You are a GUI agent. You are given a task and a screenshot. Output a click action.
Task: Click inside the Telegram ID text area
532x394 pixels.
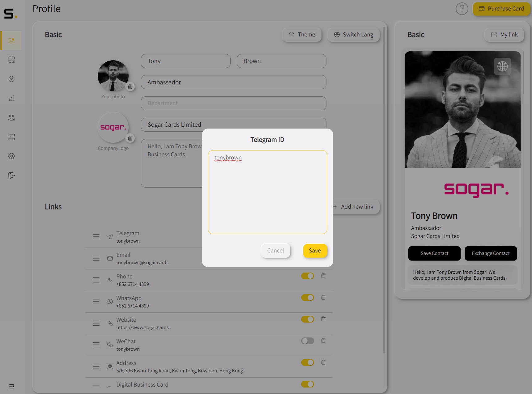pos(267,192)
